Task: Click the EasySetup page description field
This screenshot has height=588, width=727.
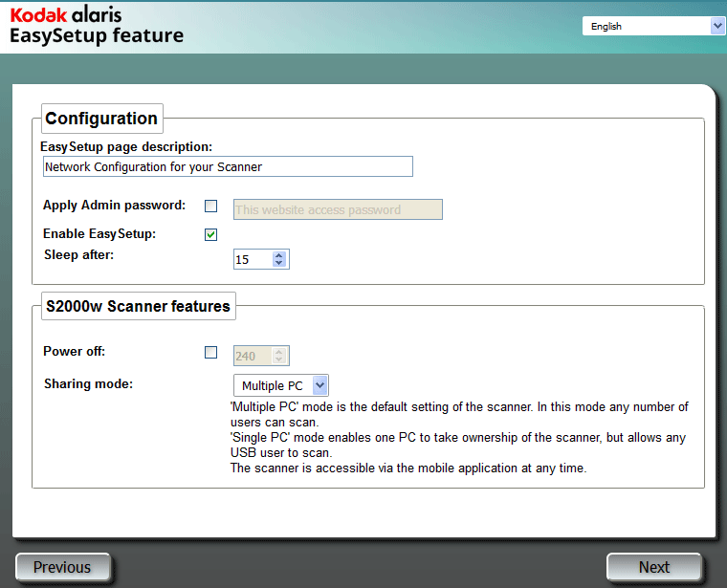Action: (228, 166)
